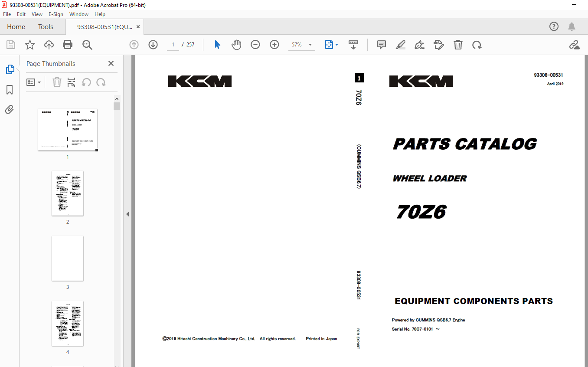Select the 93308-00531 document tab
588x367 pixels.
105,27
